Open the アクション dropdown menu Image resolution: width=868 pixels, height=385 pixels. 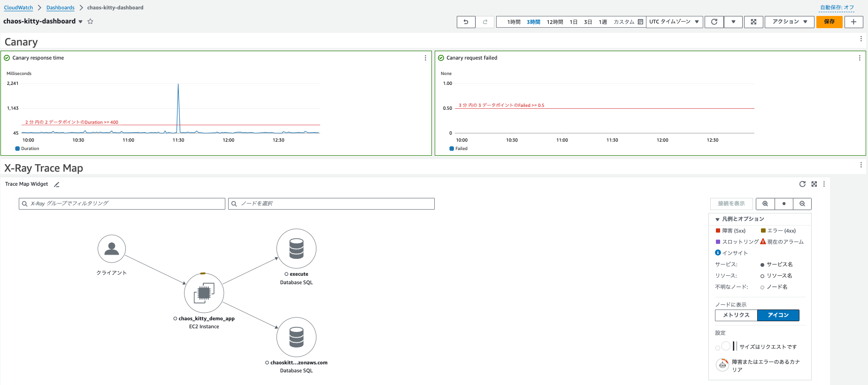(x=790, y=22)
